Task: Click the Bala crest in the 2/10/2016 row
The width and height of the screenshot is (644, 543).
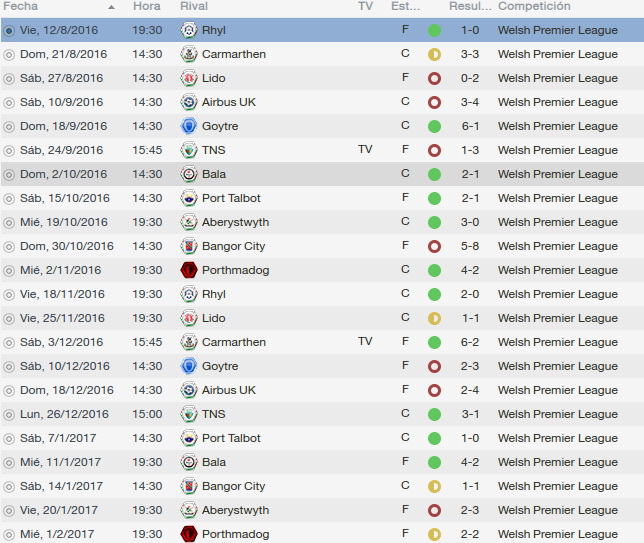Action: click(x=189, y=174)
